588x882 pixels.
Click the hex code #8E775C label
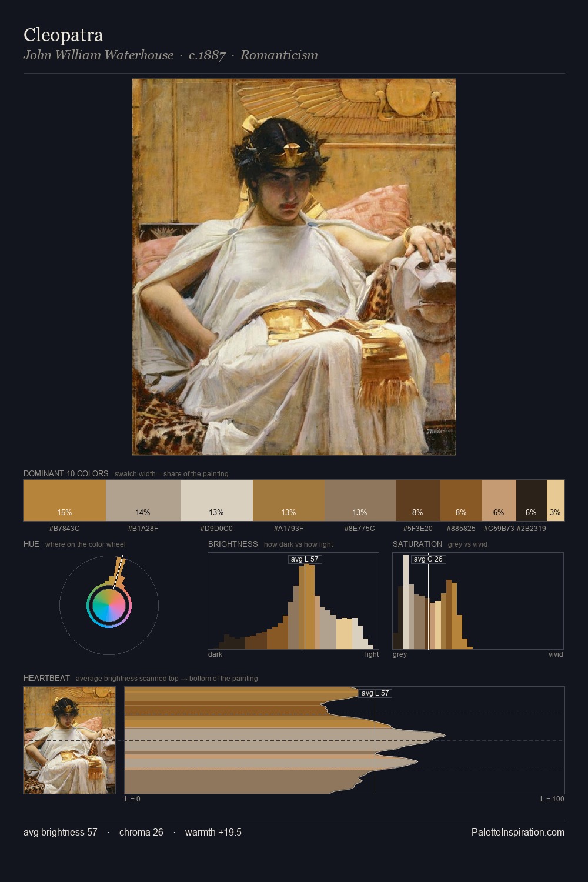[360, 529]
